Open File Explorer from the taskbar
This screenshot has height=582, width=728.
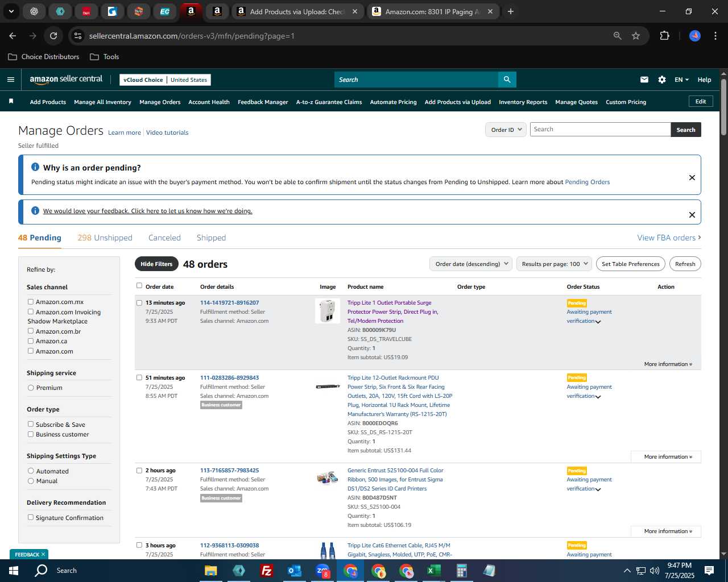click(211, 571)
